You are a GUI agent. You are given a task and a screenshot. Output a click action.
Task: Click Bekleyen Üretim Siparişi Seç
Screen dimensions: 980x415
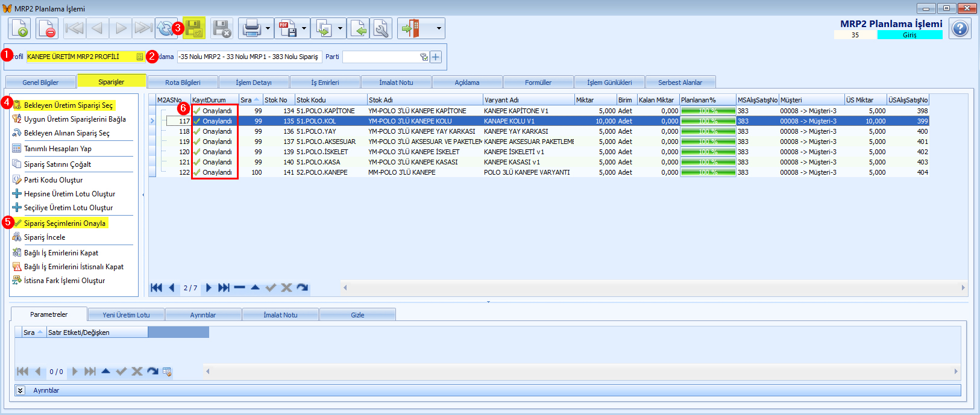click(x=68, y=105)
